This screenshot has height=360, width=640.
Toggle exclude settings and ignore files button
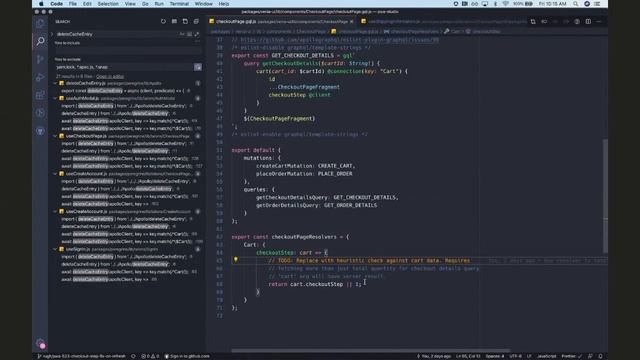tap(198, 67)
